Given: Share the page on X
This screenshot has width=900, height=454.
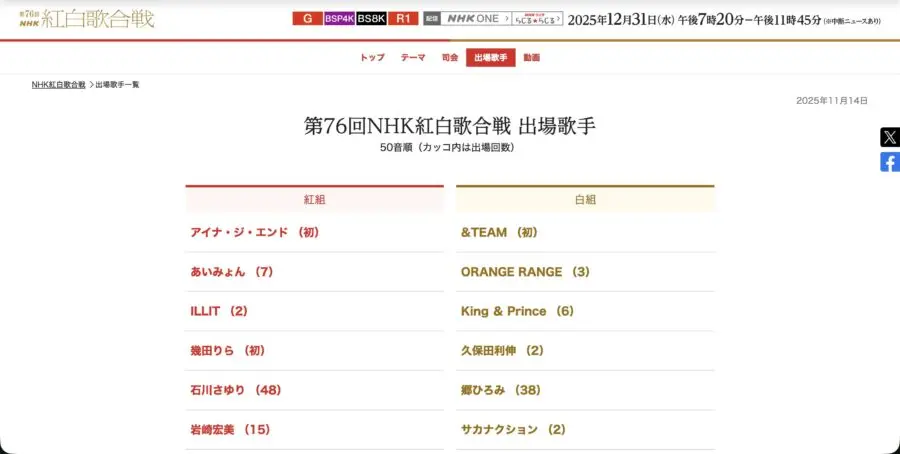Looking at the screenshot, I should [889, 137].
